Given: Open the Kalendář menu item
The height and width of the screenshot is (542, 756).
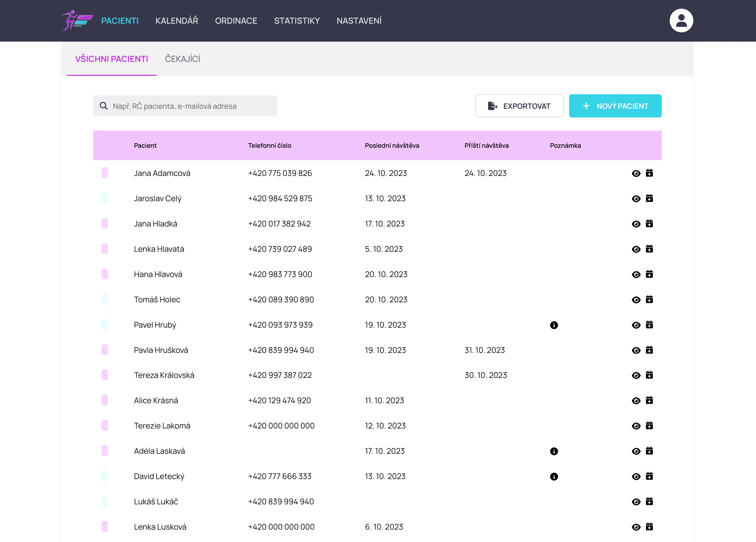Looking at the screenshot, I should tap(177, 21).
